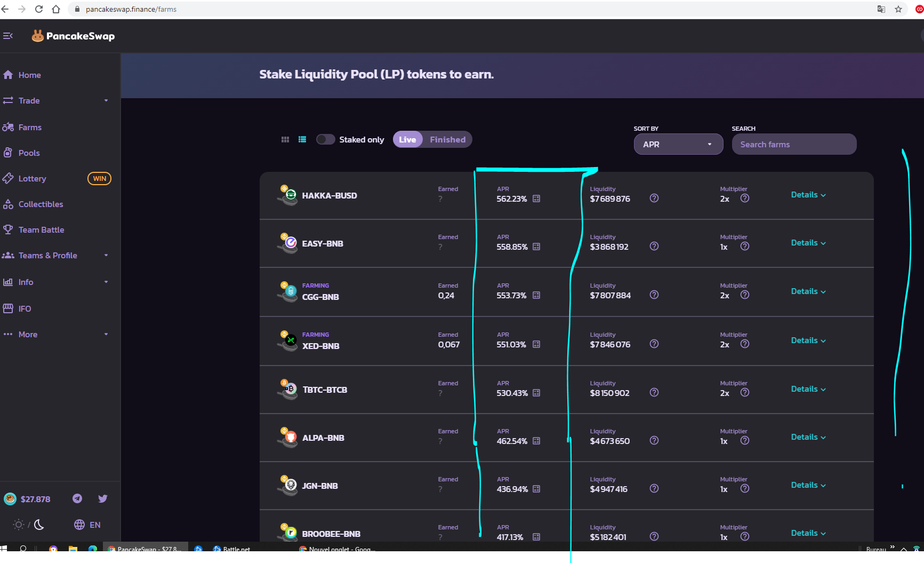This screenshot has height=563, width=924.
Task: Open the Sort By APR dropdown
Action: pos(678,144)
